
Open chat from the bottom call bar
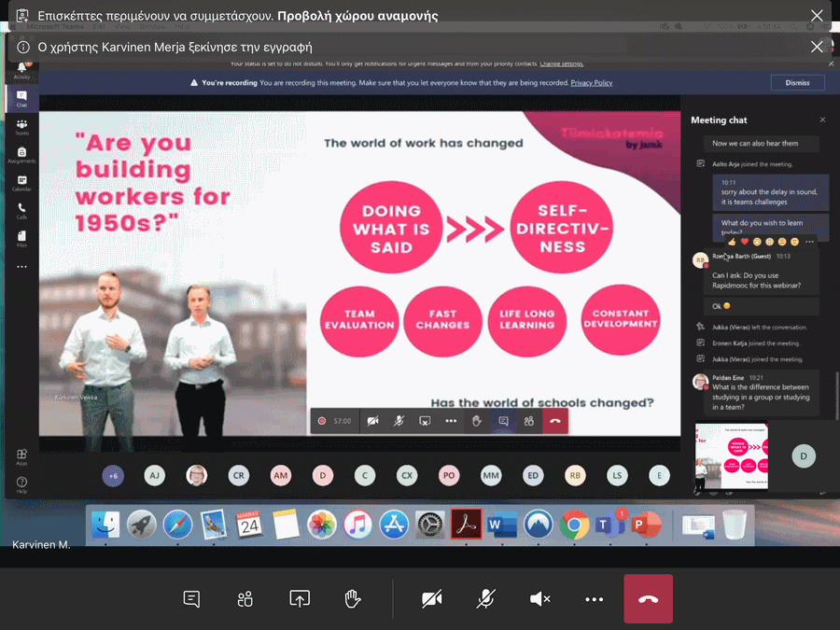pyautogui.click(x=192, y=599)
